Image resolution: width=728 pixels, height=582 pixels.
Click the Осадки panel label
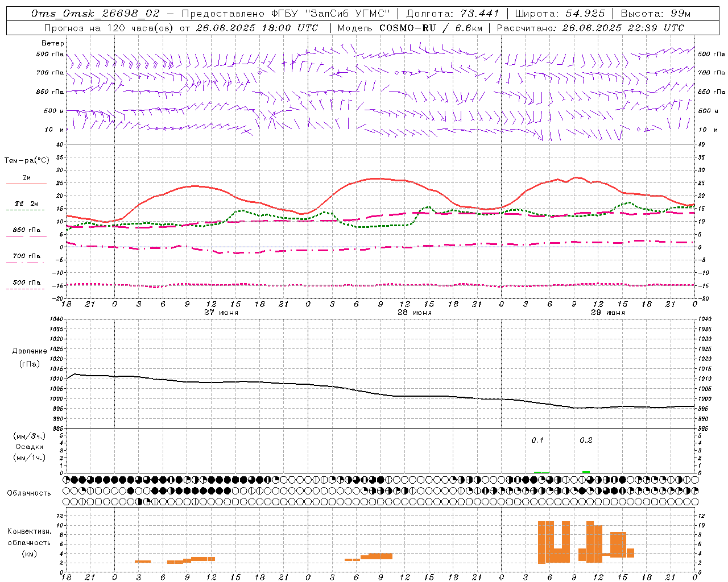pyautogui.click(x=30, y=447)
